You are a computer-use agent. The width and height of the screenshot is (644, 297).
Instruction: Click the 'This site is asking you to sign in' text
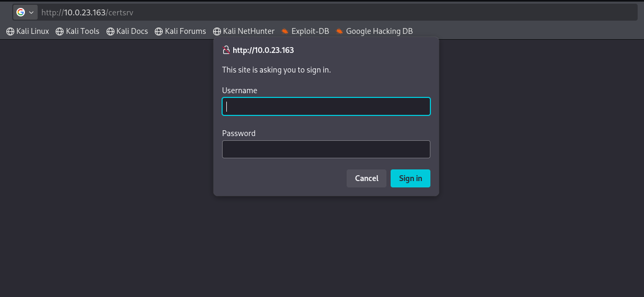pyautogui.click(x=276, y=69)
